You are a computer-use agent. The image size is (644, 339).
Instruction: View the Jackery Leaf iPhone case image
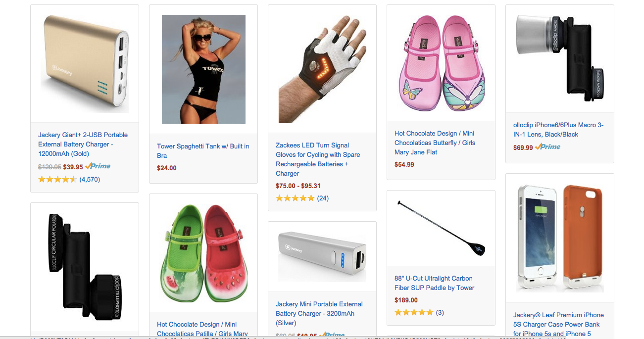560,238
